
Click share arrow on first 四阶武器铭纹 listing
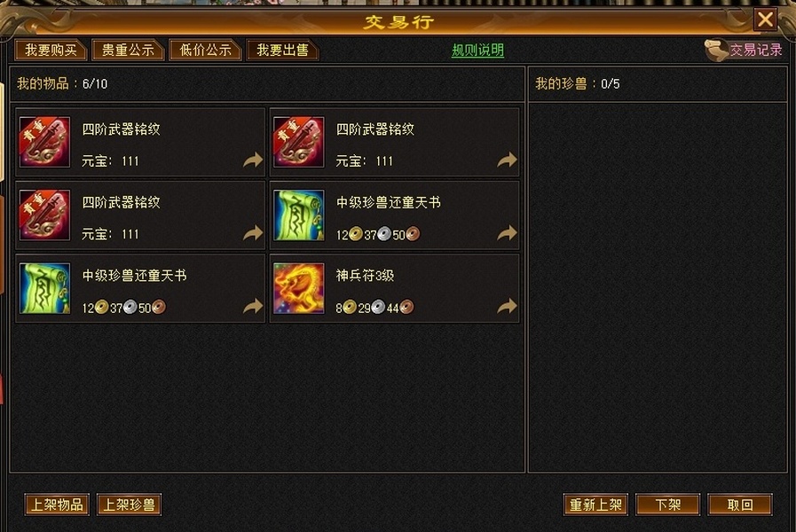click(253, 160)
